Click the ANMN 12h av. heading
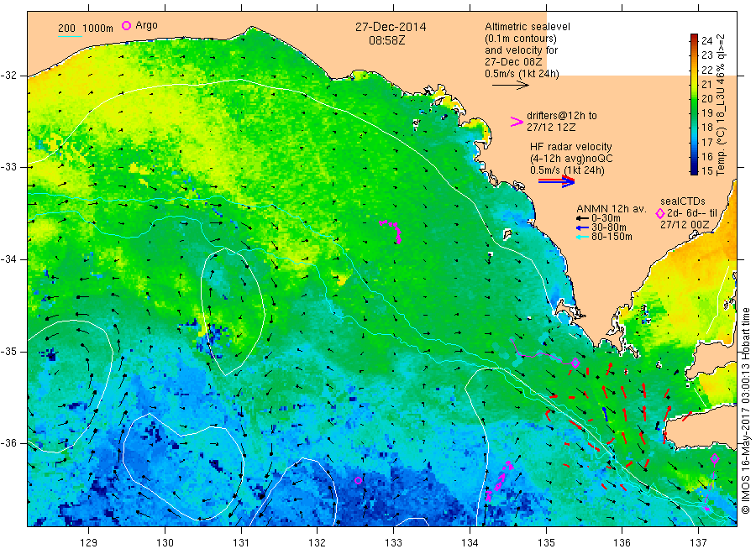The height and width of the screenshot is (554, 756). 611,209
